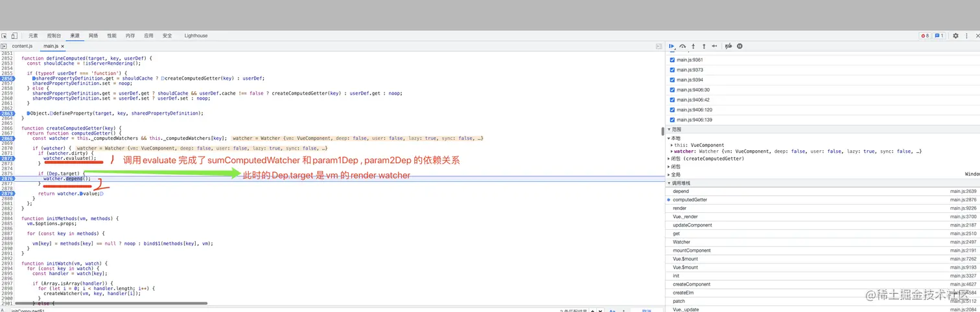This screenshot has width=980, height=312.
Task: Open main.js:2639 source link
Action: tap(963, 192)
